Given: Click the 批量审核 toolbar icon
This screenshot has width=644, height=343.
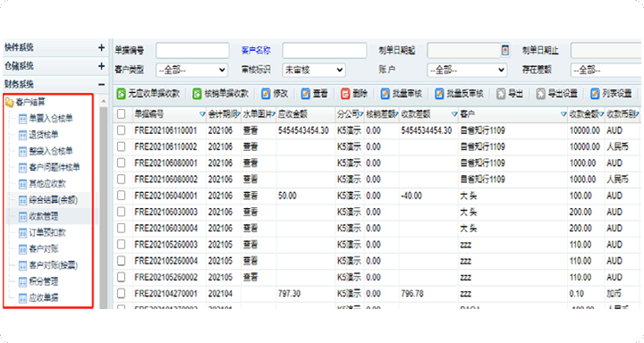Looking at the screenshot, I should coord(385,94).
